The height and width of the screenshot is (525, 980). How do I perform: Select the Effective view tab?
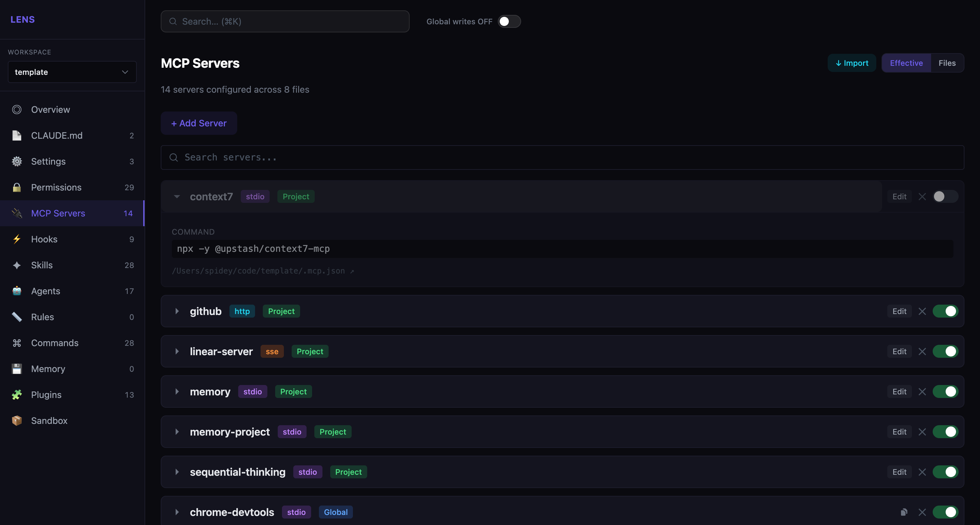(x=906, y=63)
